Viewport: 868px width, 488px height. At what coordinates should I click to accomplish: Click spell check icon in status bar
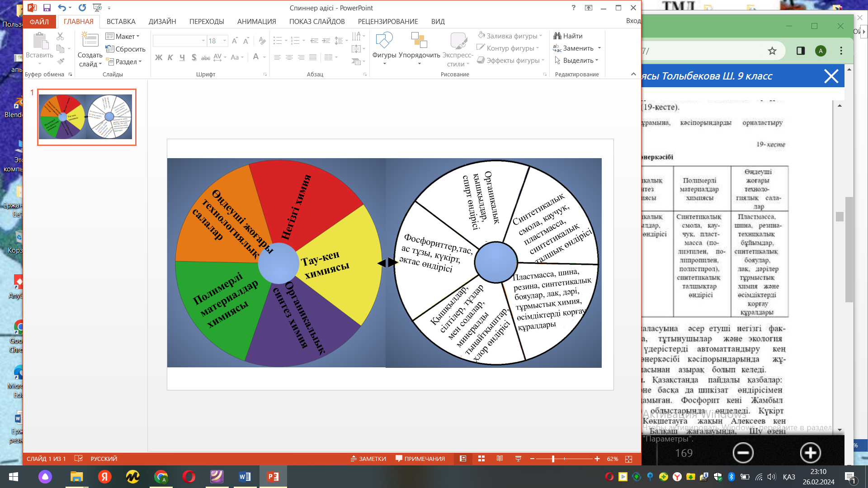[x=78, y=459]
